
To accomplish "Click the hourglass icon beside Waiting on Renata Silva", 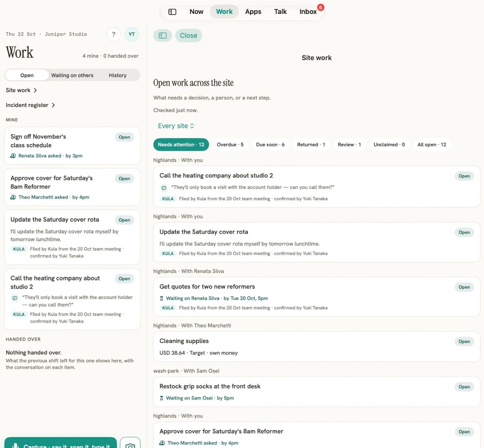I will (x=161, y=298).
